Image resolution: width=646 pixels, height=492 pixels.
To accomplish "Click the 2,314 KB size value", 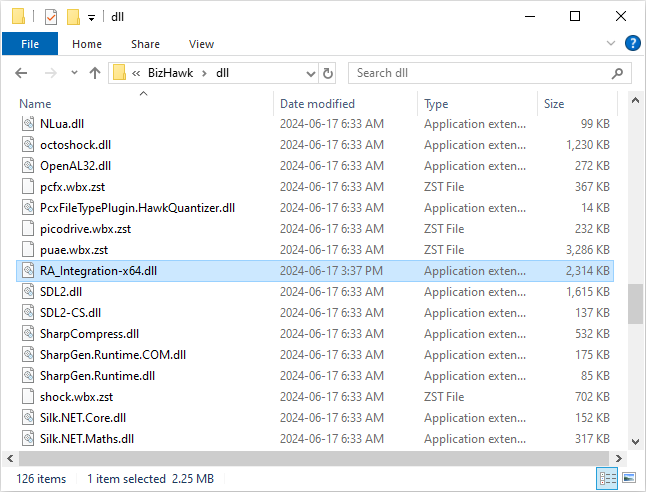I will point(587,271).
